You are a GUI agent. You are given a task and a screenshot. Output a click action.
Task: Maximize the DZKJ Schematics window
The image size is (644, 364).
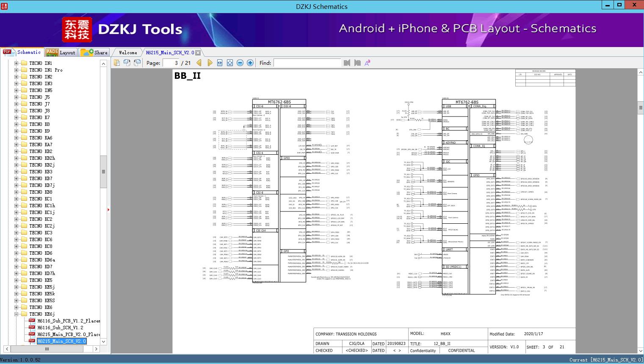[x=619, y=5]
